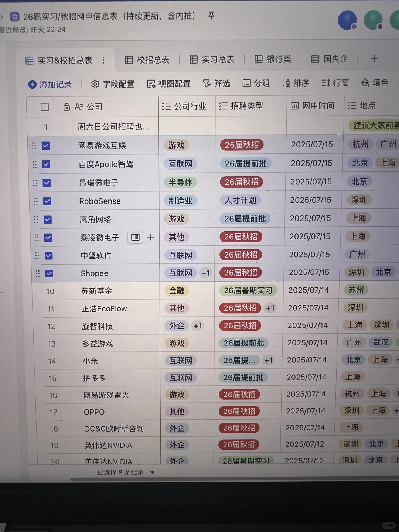Uncheck the RoboSense row checkbox

[47, 201]
